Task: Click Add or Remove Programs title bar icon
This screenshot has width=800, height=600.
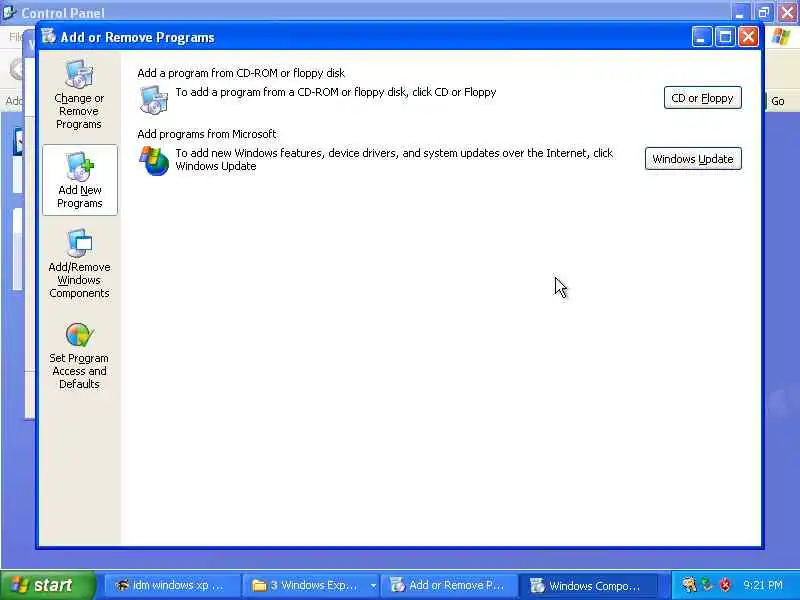Action: [48, 36]
